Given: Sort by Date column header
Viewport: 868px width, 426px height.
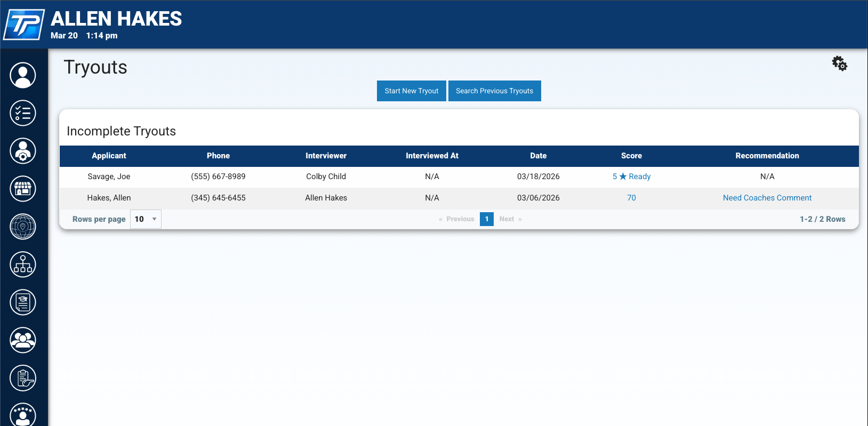Looking at the screenshot, I should pos(539,156).
